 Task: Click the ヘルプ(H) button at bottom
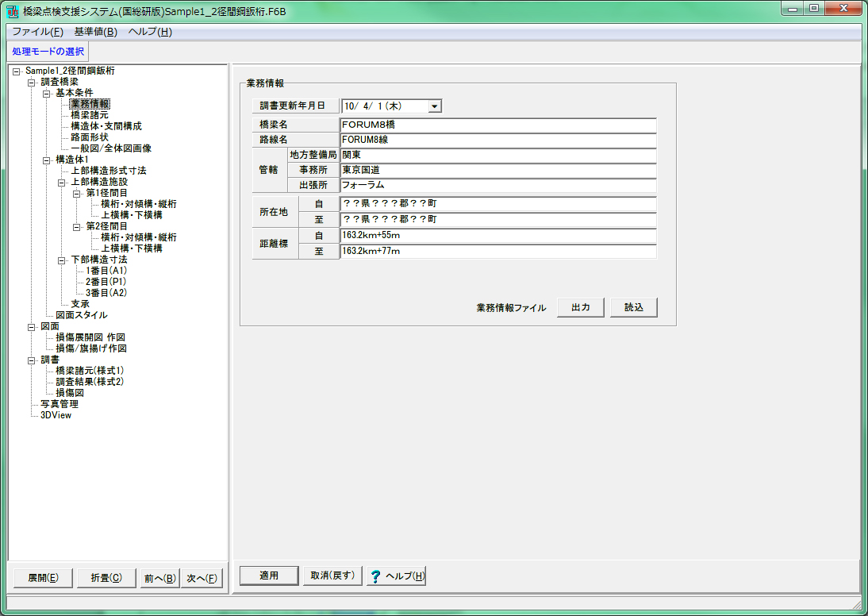pos(397,576)
